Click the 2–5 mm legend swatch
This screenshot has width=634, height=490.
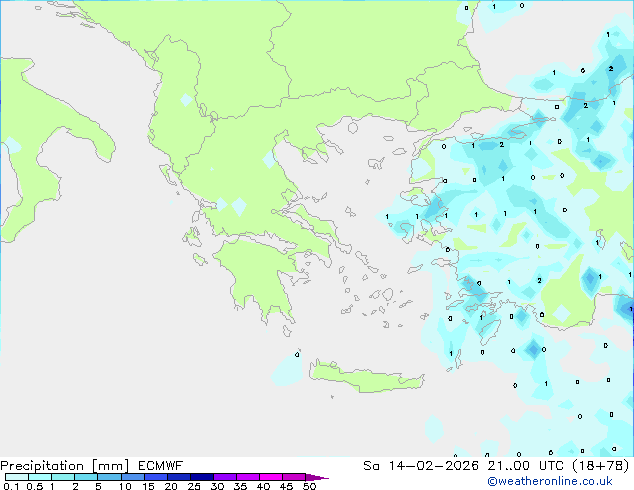86,477
